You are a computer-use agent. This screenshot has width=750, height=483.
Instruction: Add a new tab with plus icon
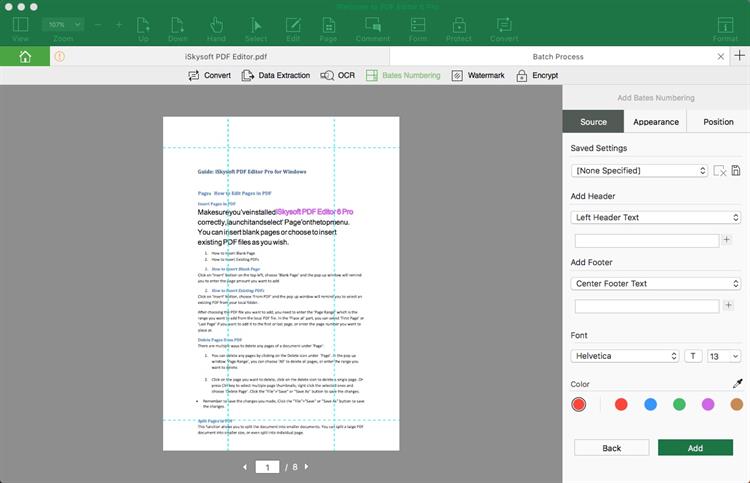pos(739,55)
